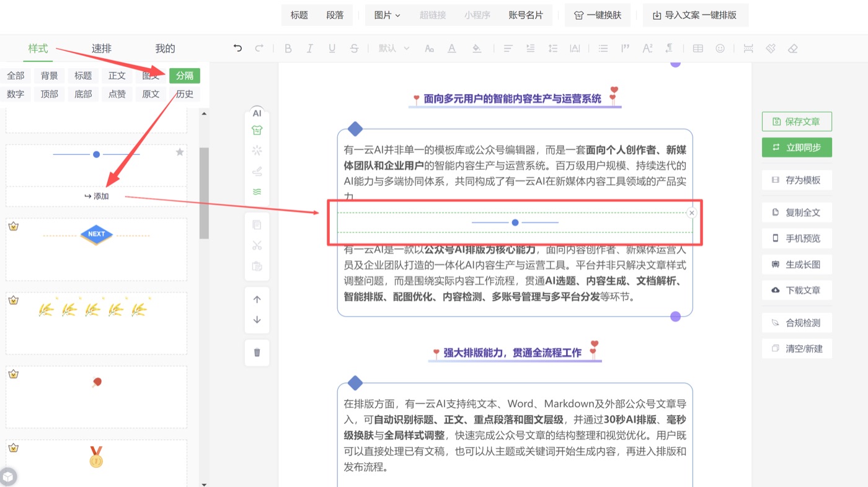
Task: Click the 手机预览 button
Action: pyautogui.click(x=797, y=239)
